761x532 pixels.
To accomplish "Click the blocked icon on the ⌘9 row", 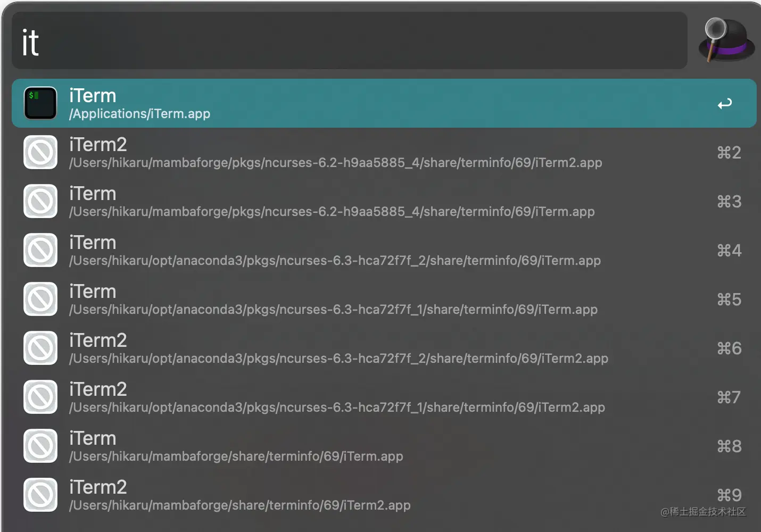I will tap(40, 495).
